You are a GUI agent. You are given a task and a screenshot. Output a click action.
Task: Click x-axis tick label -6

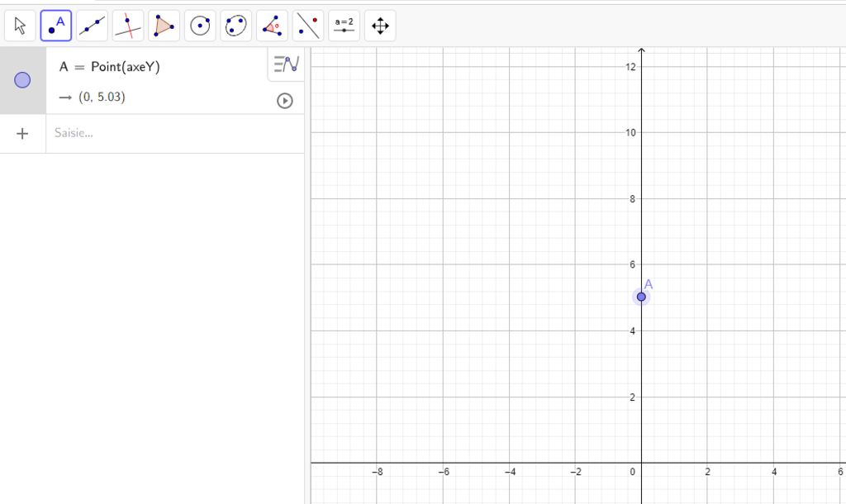[444, 472]
